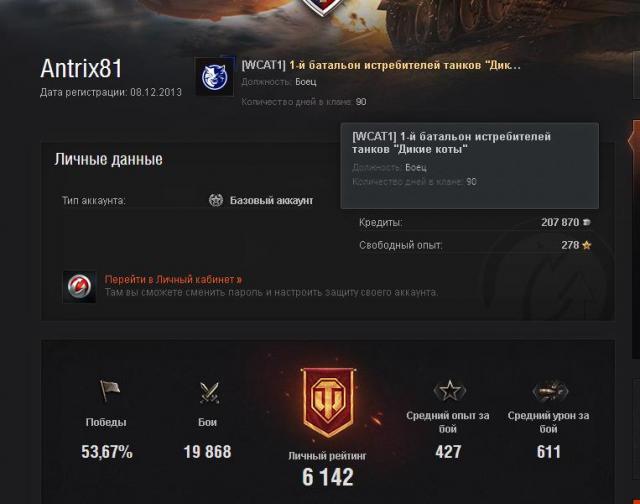Click the 6 142 personal rating value

click(328, 477)
